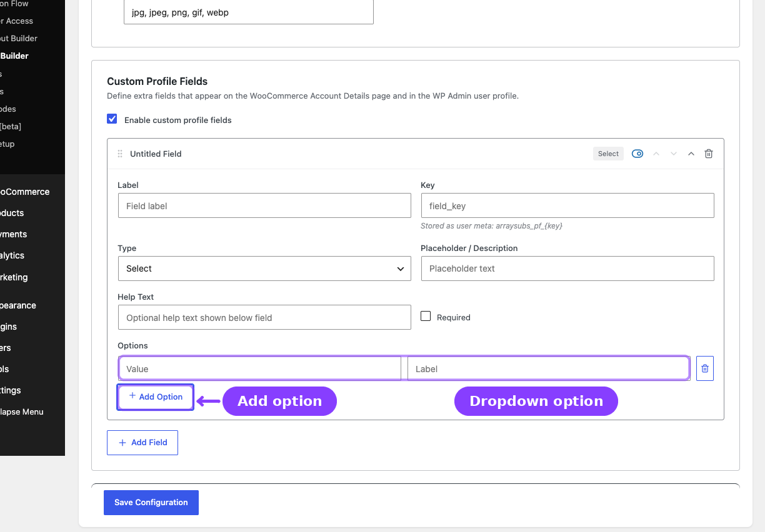Delete Untitled Field with trash icon
The height and width of the screenshot is (532, 765).
pos(709,154)
